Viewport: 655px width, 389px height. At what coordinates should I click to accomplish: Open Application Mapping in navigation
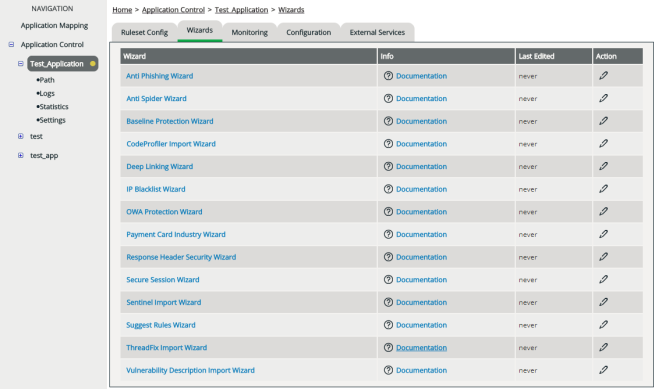pos(54,25)
